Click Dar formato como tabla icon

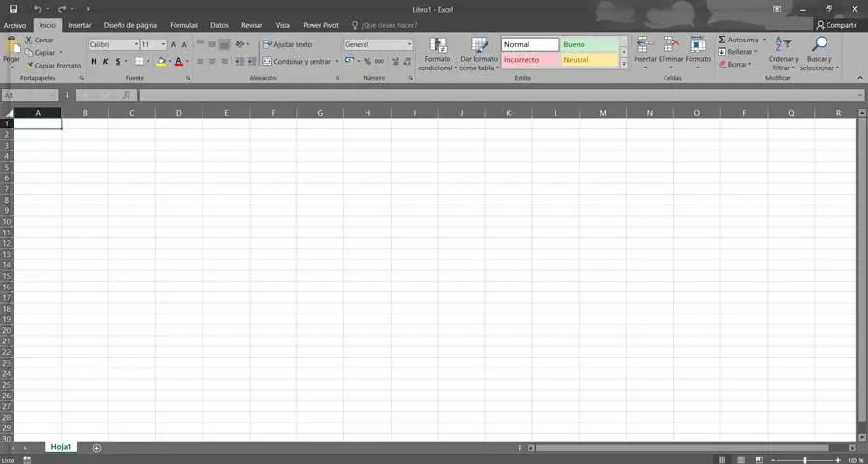(x=478, y=45)
